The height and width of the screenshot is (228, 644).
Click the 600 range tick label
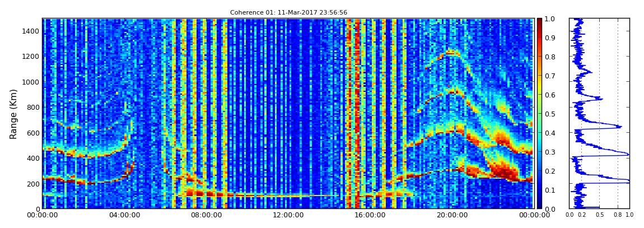33,133
